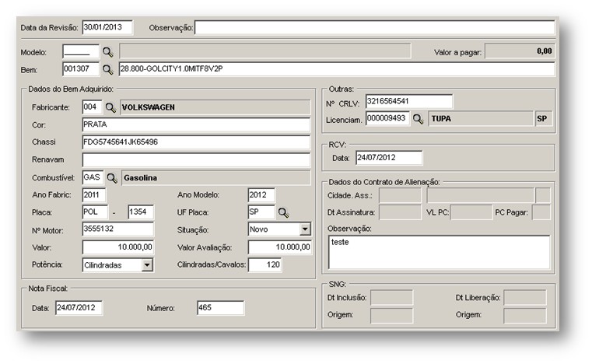The width and height of the screenshot is (592, 364).
Task: Select Bem description 28.800-GOLCITY1.0MITF8V2P field
Action: pyautogui.click(x=337, y=69)
